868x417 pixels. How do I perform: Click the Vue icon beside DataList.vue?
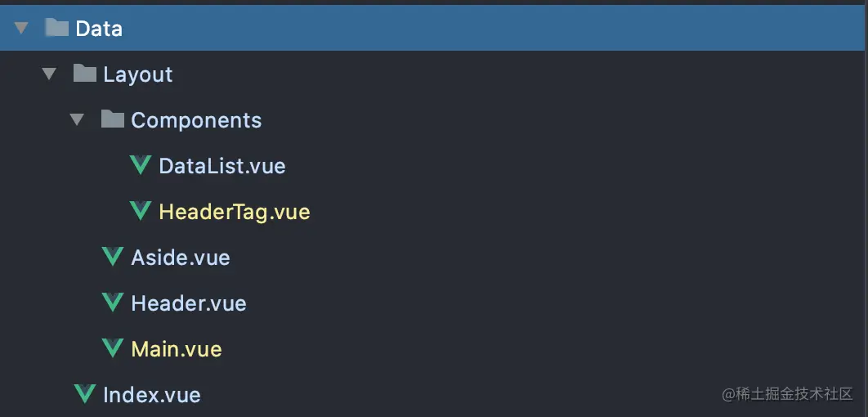141,165
